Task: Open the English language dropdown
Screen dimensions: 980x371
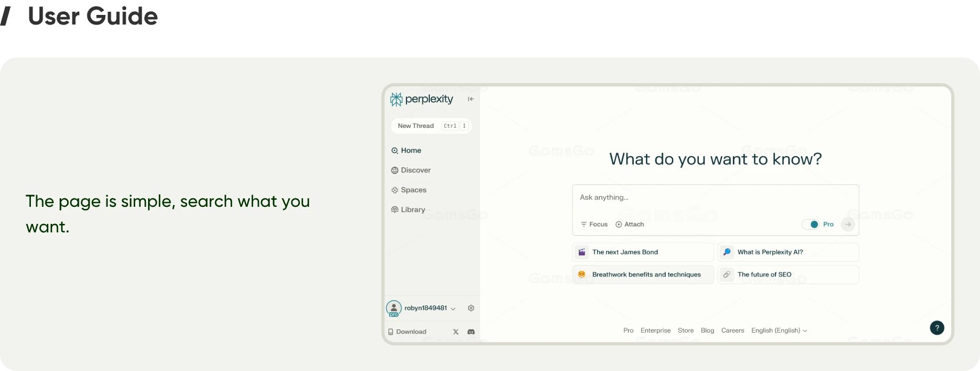Action: click(x=779, y=330)
